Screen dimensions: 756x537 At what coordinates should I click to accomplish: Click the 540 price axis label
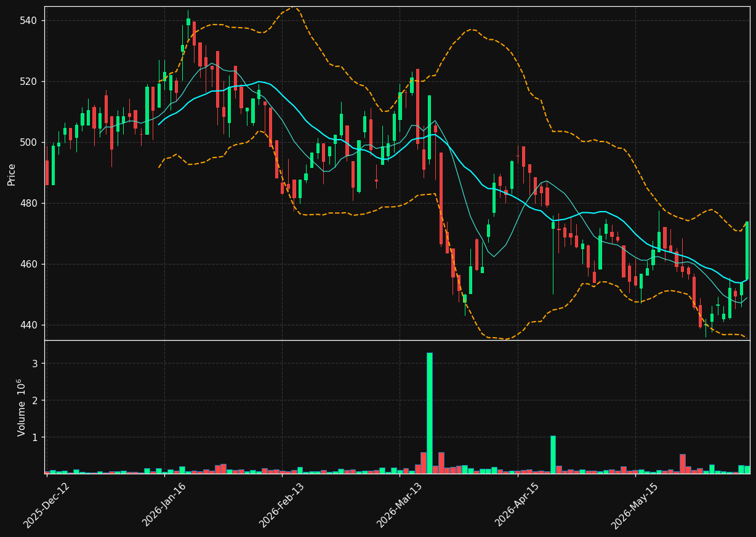(29, 21)
